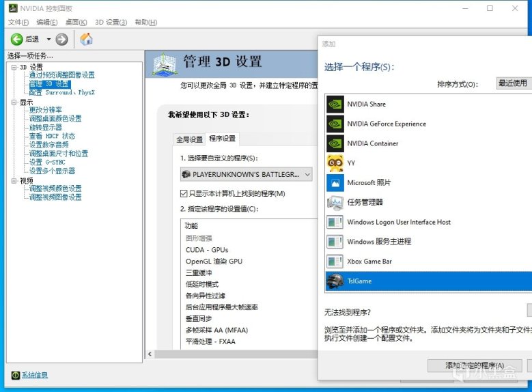Click the green Back arrow icon

pos(16,40)
